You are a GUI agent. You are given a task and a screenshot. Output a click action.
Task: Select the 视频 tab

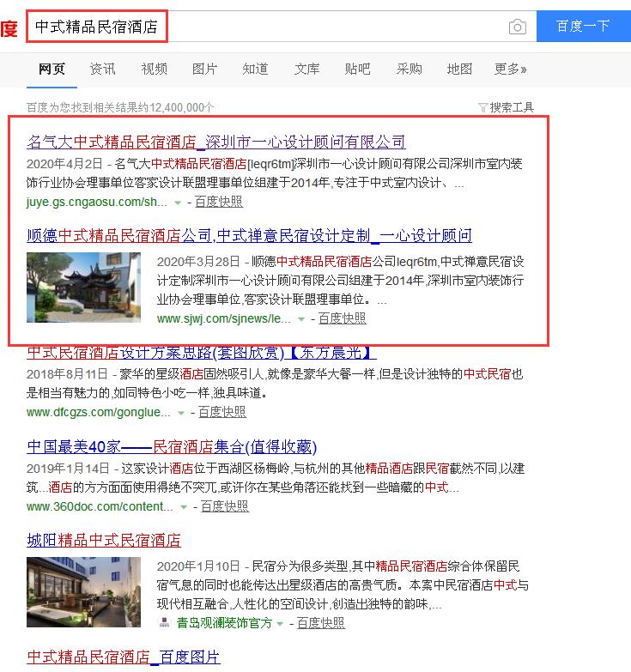tap(155, 69)
